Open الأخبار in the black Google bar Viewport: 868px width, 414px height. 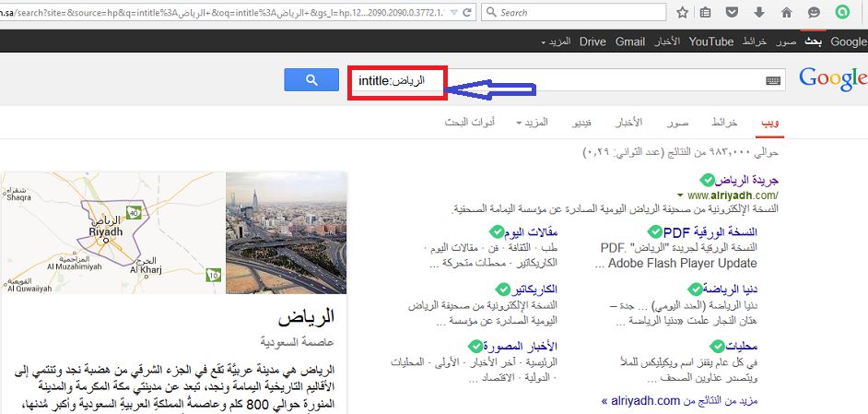[667, 42]
